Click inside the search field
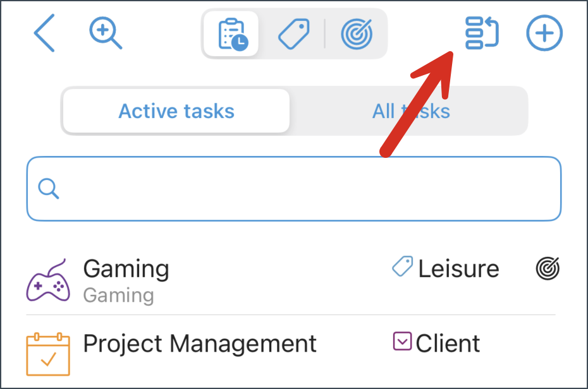588x389 pixels. 294,188
